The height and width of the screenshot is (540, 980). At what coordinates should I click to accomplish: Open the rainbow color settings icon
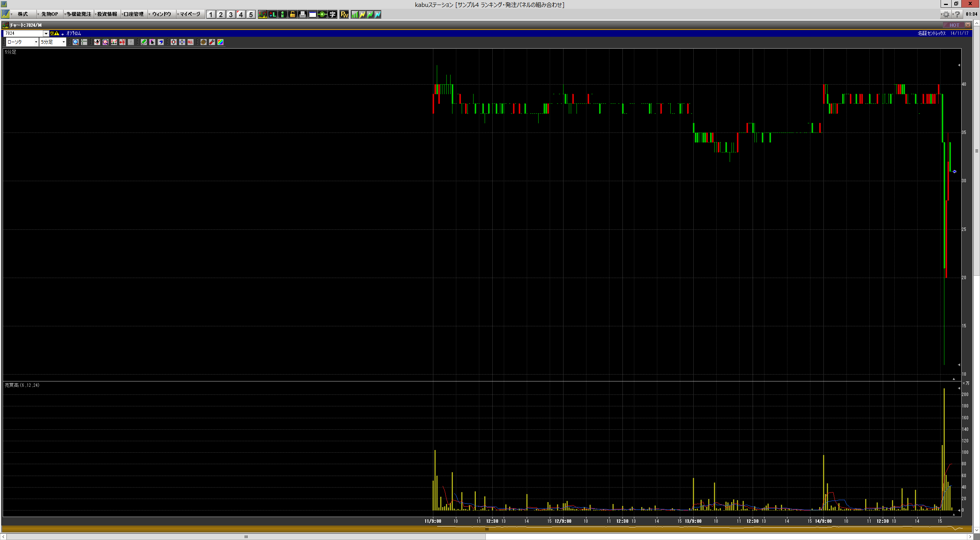220,42
